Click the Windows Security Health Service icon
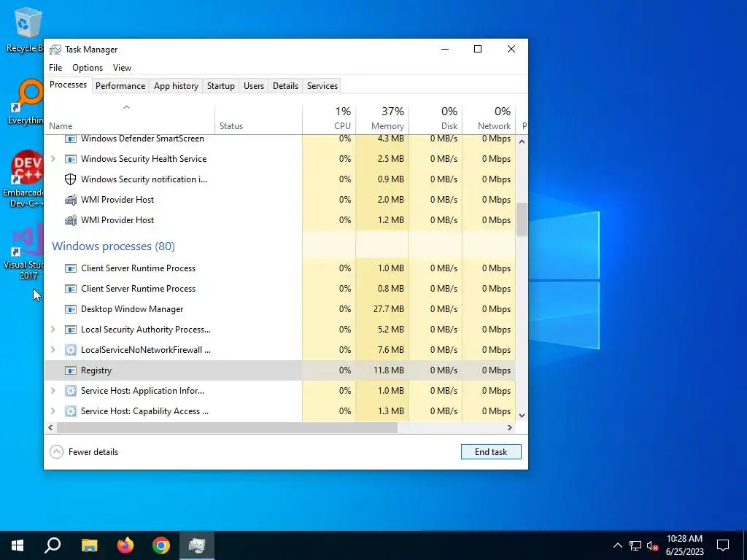Viewport: 747px width, 560px height. click(x=71, y=159)
